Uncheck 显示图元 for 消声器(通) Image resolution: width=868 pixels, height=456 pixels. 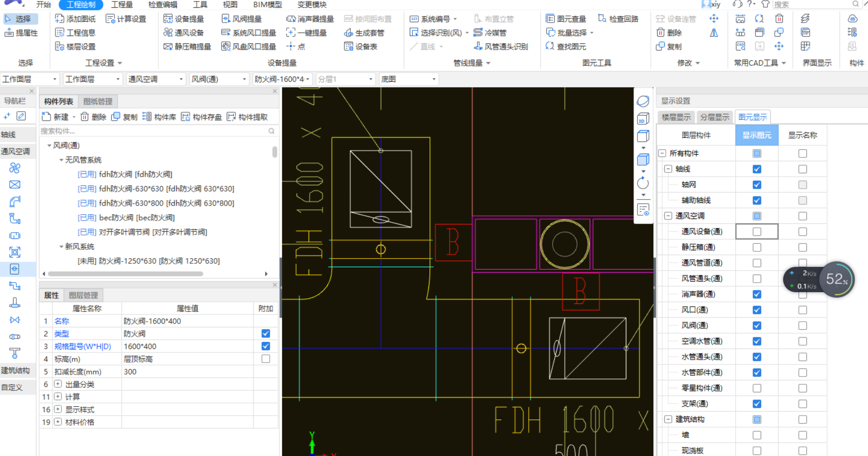[757, 294]
